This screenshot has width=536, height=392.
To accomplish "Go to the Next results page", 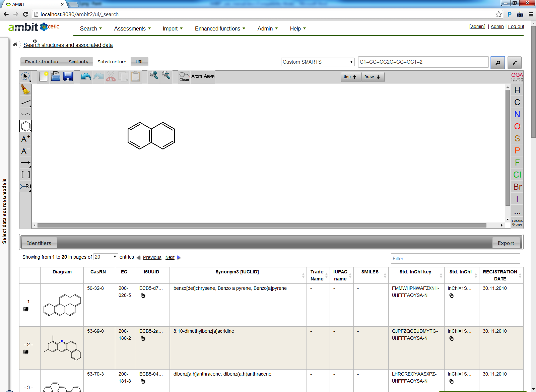I will coord(170,257).
